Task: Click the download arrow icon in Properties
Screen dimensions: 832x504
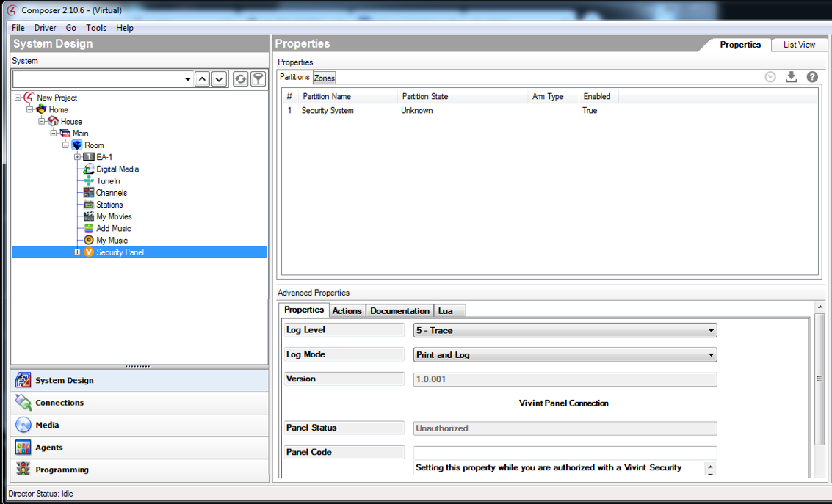Action: click(791, 77)
